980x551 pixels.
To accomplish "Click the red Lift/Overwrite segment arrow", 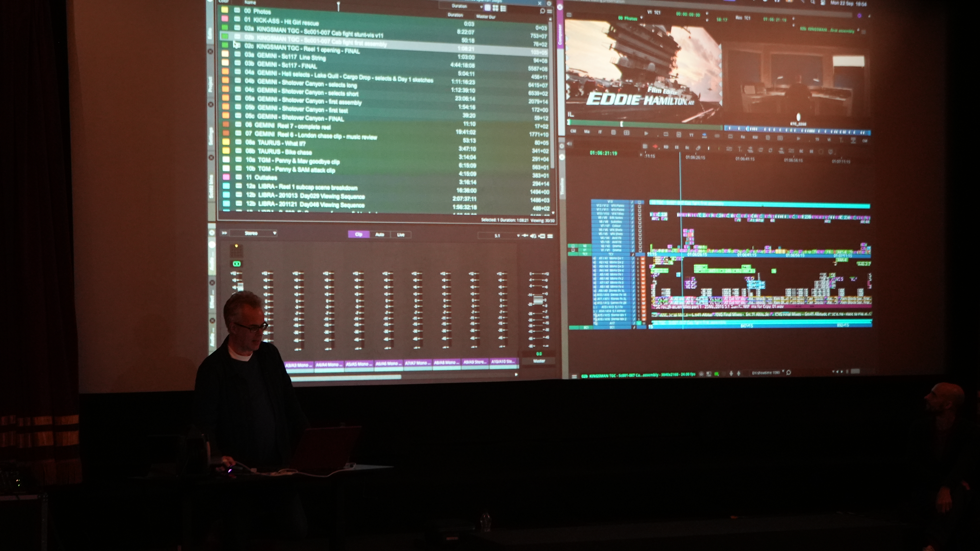I will click(655, 146).
